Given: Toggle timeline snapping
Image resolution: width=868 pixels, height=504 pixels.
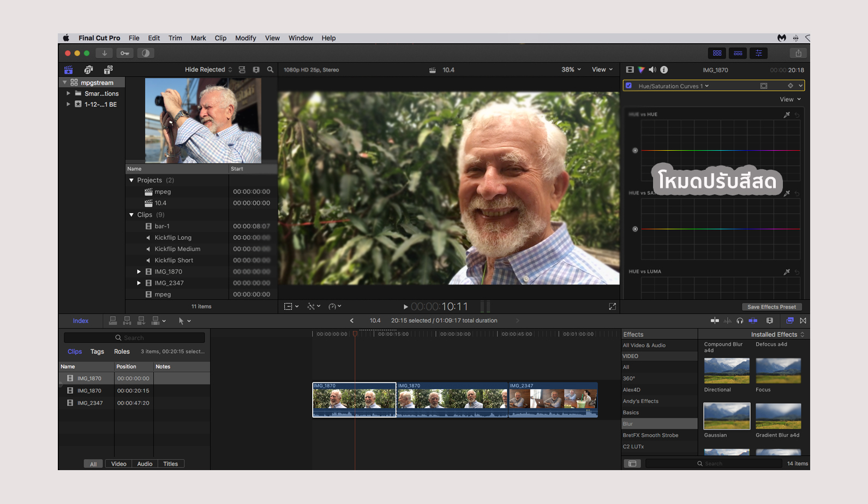Looking at the screenshot, I should (753, 321).
